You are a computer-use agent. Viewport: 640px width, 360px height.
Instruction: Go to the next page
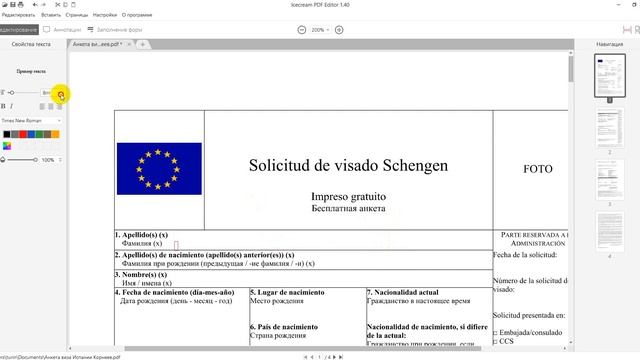tap(334, 357)
